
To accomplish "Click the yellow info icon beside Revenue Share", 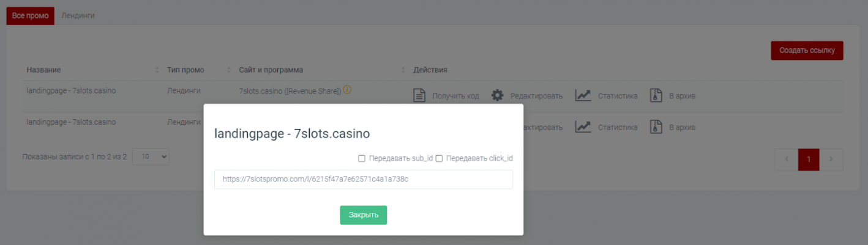I will point(347,90).
